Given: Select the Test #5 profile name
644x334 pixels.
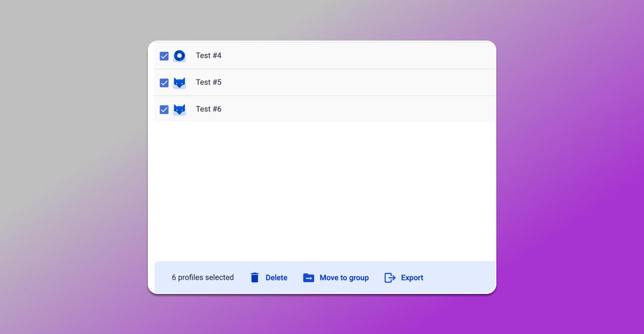Looking at the screenshot, I should [x=208, y=82].
